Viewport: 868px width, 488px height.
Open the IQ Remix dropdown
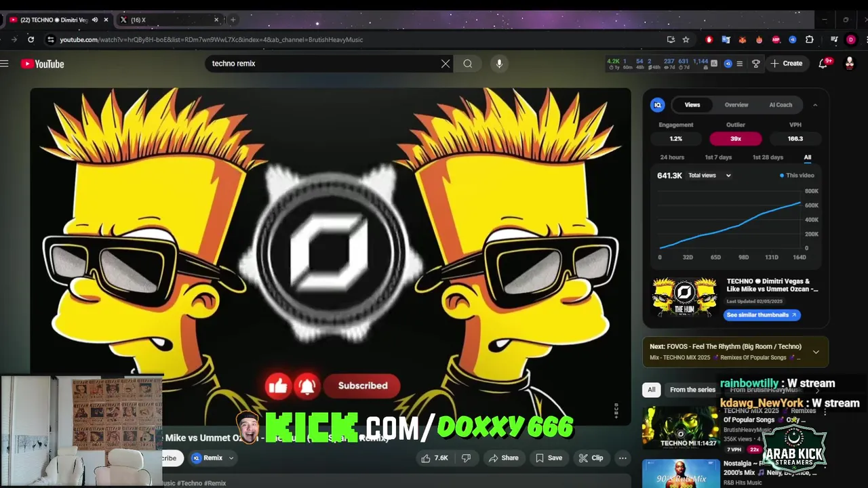[214, 458]
